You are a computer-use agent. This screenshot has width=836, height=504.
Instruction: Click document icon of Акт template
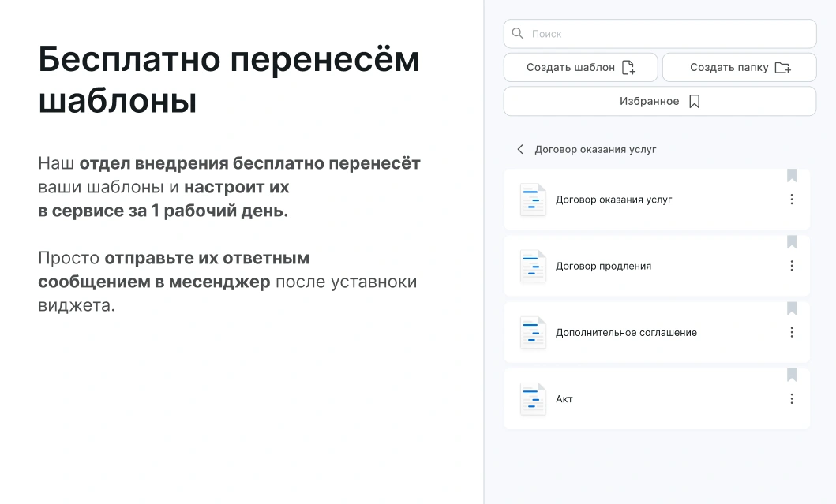pos(533,399)
